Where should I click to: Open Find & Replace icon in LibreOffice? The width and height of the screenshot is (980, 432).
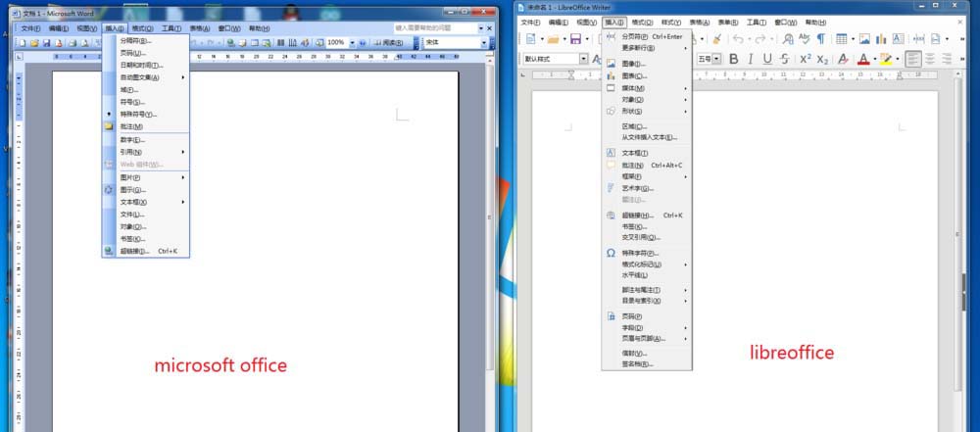click(x=788, y=39)
